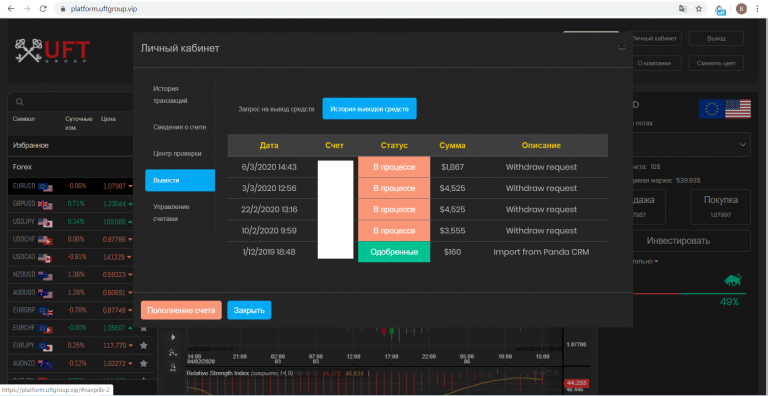Viewport: 768px width, 396px height.
Task: Select the chart zoom tool
Action: click(x=172, y=367)
